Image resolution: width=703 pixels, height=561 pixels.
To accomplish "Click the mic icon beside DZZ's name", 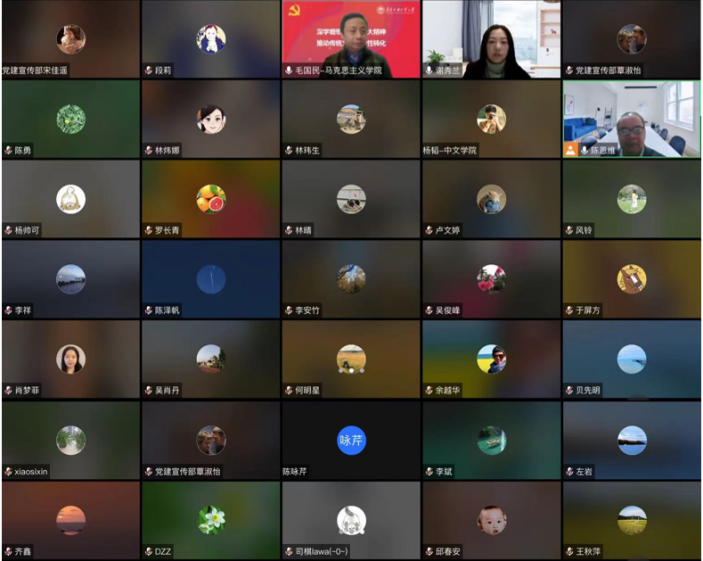I will 148,551.
